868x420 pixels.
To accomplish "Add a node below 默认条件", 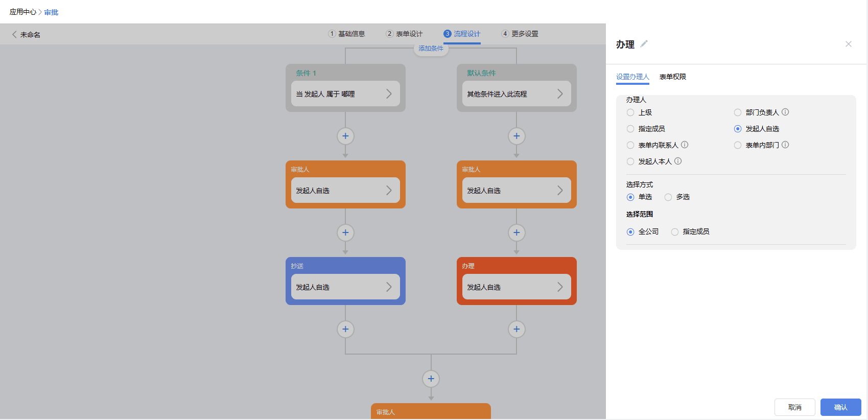I will point(517,136).
